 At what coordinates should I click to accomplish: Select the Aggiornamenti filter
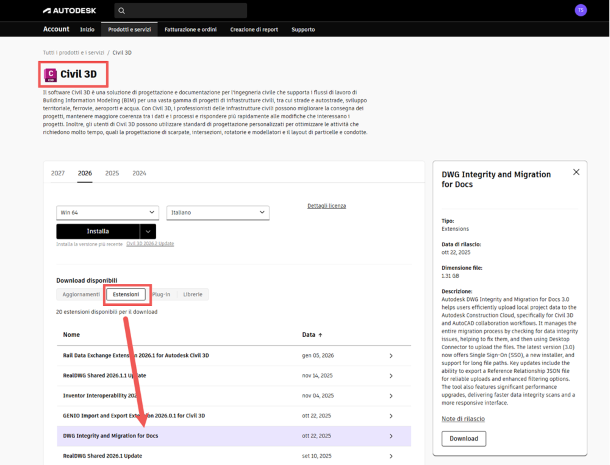click(81, 295)
